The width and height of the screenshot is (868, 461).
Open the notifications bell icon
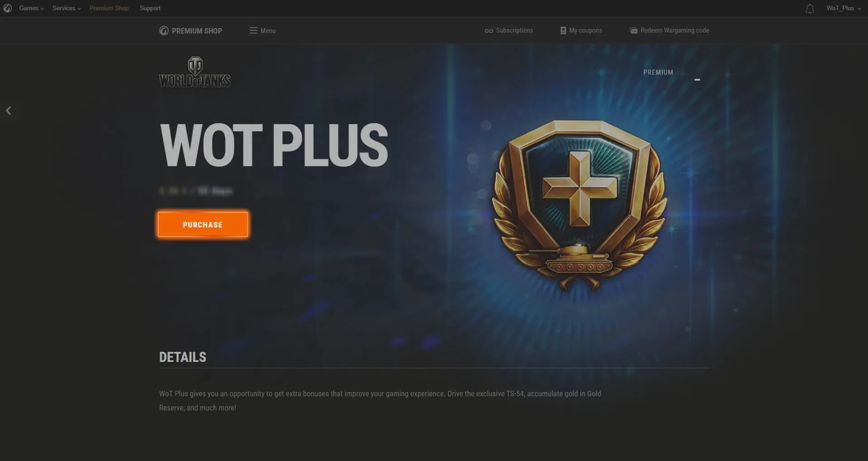810,9
